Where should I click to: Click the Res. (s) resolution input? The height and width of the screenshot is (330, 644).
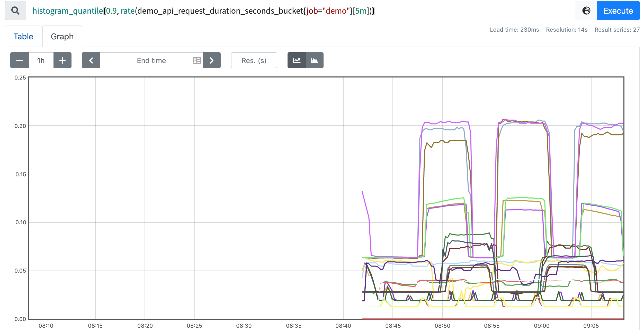pos(254,60)
